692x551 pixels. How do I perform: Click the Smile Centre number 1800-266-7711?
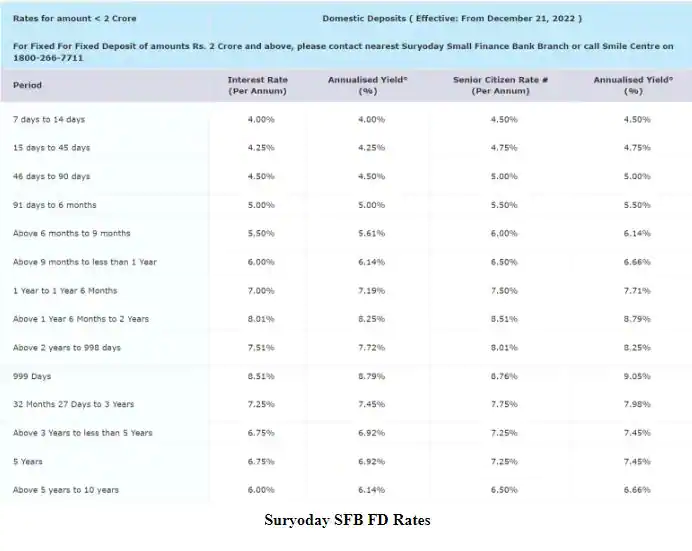tap(48, 58)
